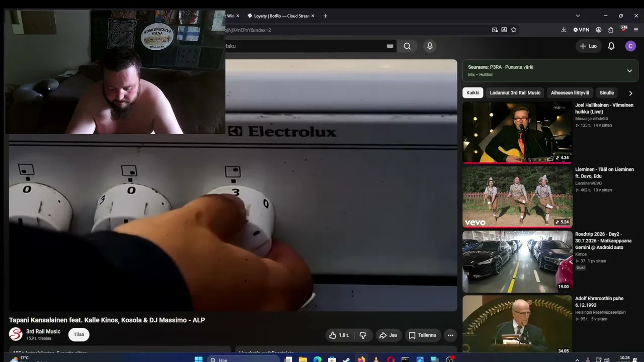Open the on-screen keyboard in YouTube search
Image resolution: width=644 pixels, height=362 pixels.
point(390,46)
